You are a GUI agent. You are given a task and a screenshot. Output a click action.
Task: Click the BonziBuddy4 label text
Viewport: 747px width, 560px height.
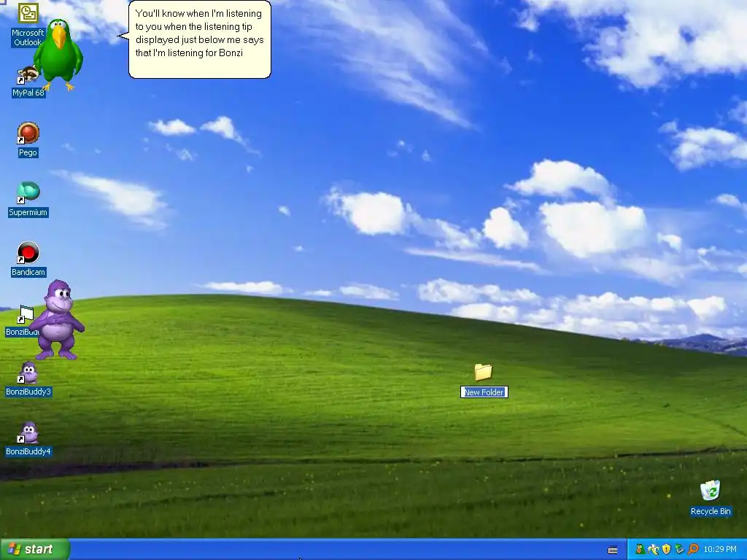pyautogui.click(x=28, y=451)
